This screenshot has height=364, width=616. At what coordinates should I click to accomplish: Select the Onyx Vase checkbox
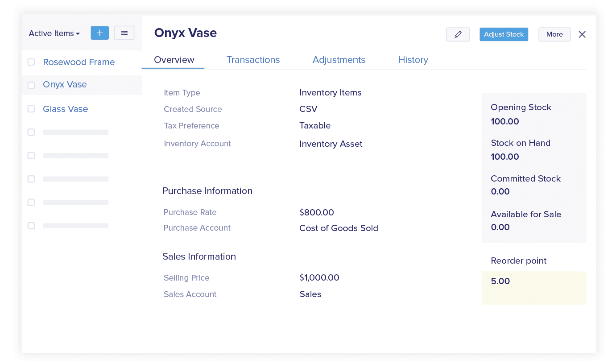[31, 85]
